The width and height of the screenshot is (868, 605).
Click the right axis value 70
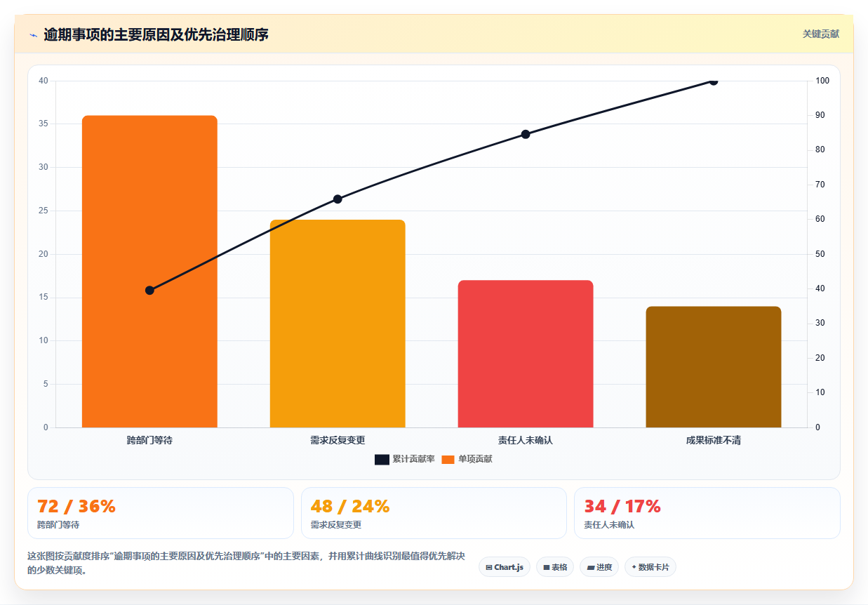coord(820,185)
